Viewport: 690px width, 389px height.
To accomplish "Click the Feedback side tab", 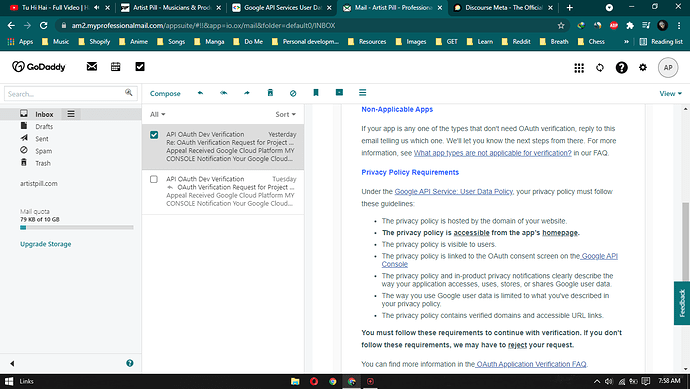I will 682,303.
